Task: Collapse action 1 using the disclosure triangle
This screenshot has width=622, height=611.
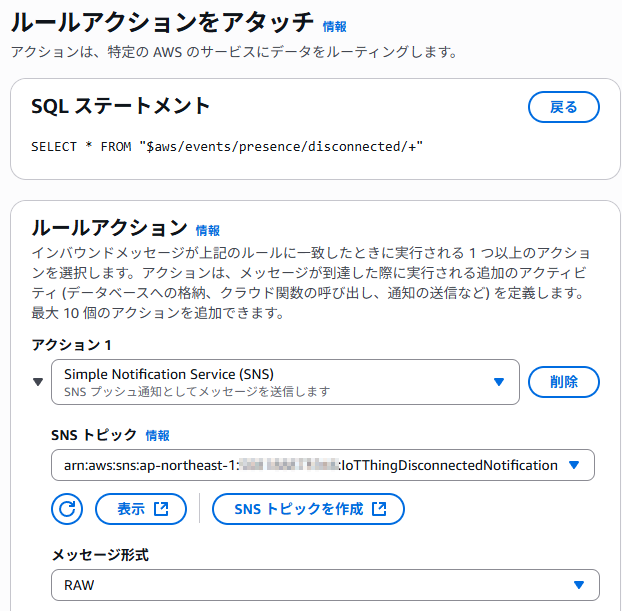Action: coord(38,382)
